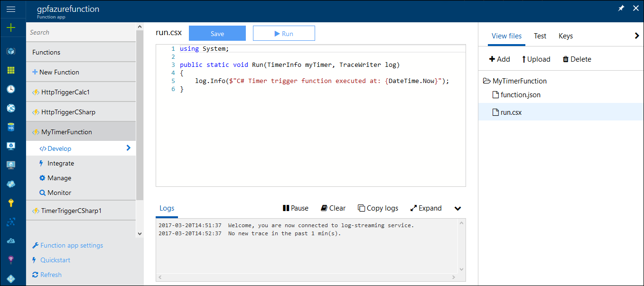Image resolution: width=644 pixels, height=286 pixels.
Task: Click the 'No new trace in the past 1 min(s)' log line
Action: [250, 233]
